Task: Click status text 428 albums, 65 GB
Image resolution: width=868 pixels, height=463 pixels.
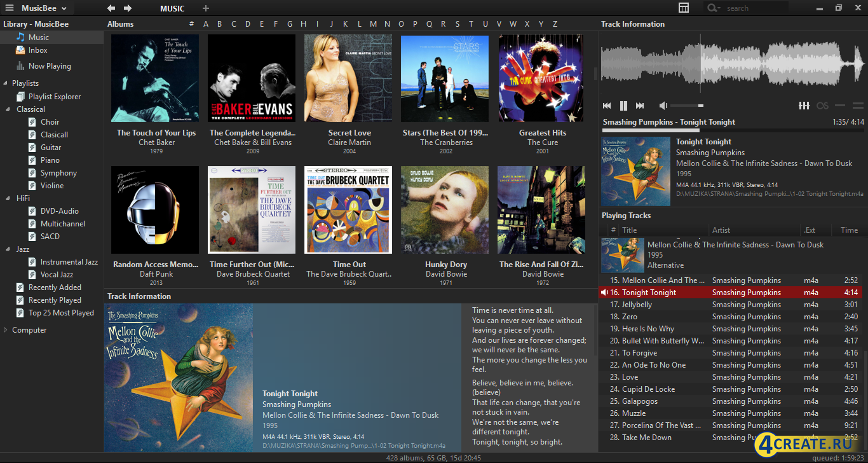Action: pyautogui.click(x=433, y=458)
